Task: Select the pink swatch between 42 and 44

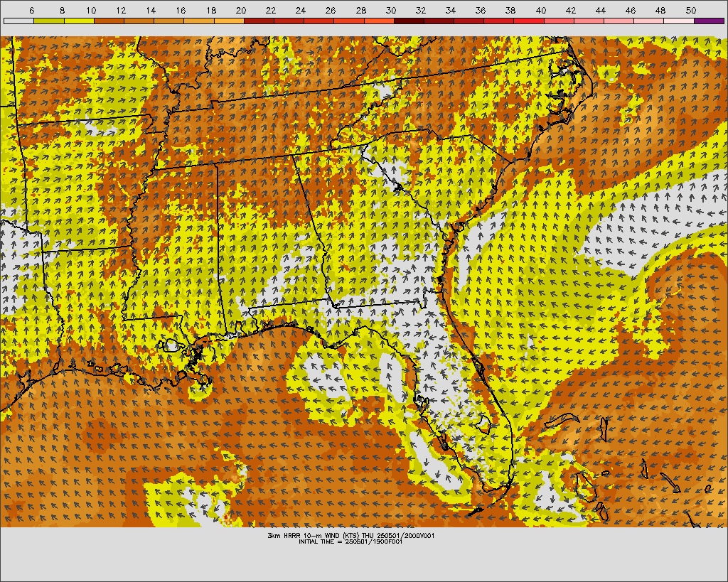Action: (589, 21)
